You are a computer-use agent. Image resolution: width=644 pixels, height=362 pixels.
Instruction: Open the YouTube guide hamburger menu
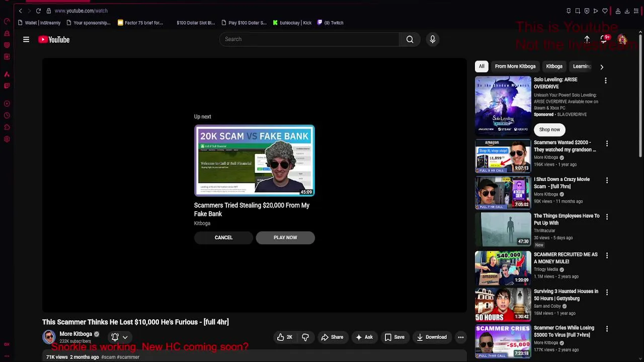26,39
